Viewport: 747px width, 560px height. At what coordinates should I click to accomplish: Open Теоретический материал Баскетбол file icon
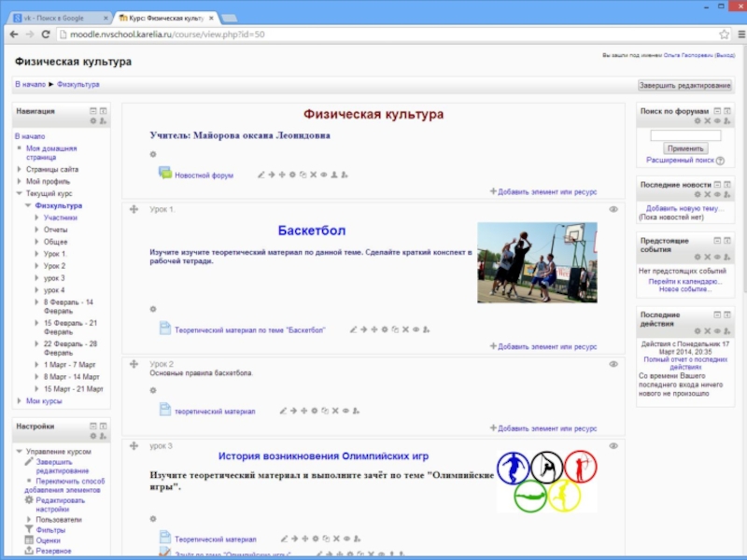coord(165,329)
